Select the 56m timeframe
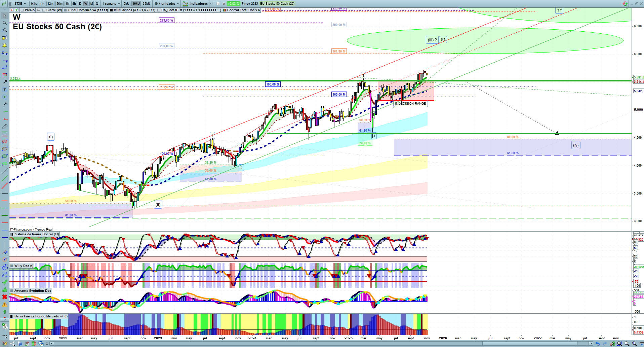 tap(59, 4)
